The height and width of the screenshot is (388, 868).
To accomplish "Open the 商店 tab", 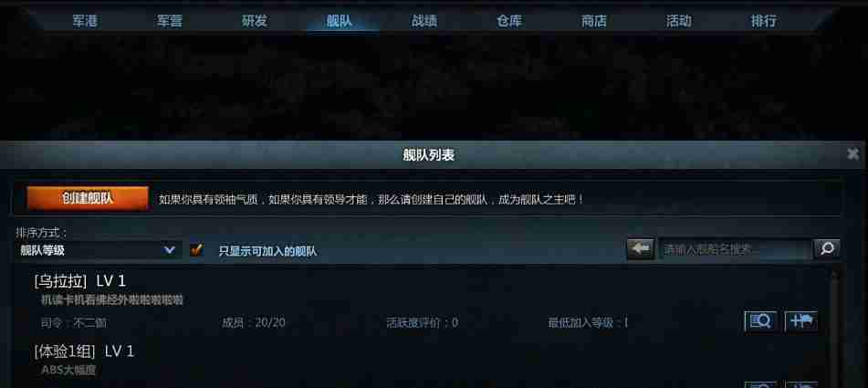I will pyautogui.click(x=594, y=21).
